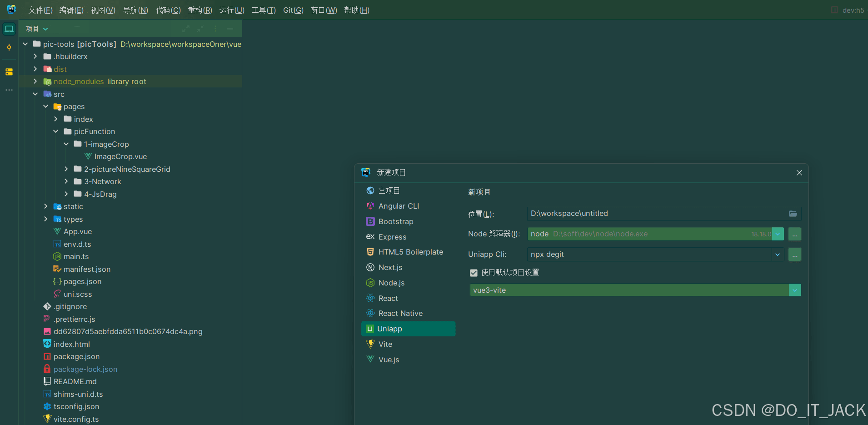Open the yellow Structure tool window icon
Viewport: 868px width, 425px height.
[9, 72]
